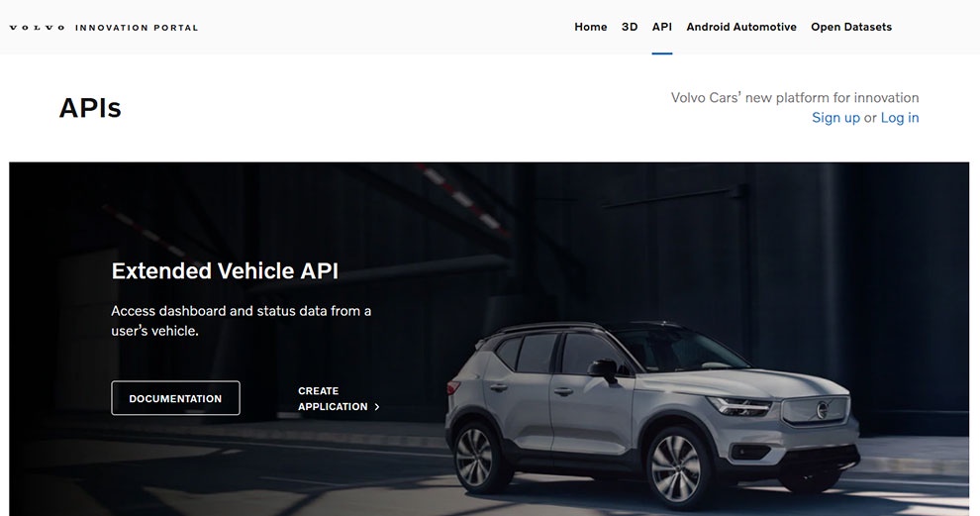Image resolution: width=980 pixels, height=516 pixels.
Task: Open the 3D section
Action: coord(630,27)
